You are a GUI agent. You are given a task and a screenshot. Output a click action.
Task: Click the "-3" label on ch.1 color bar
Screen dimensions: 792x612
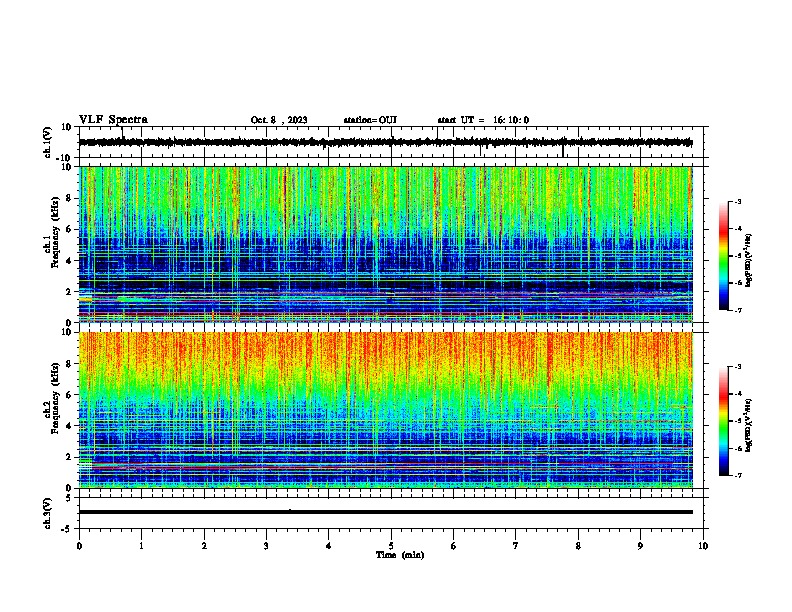737,201
